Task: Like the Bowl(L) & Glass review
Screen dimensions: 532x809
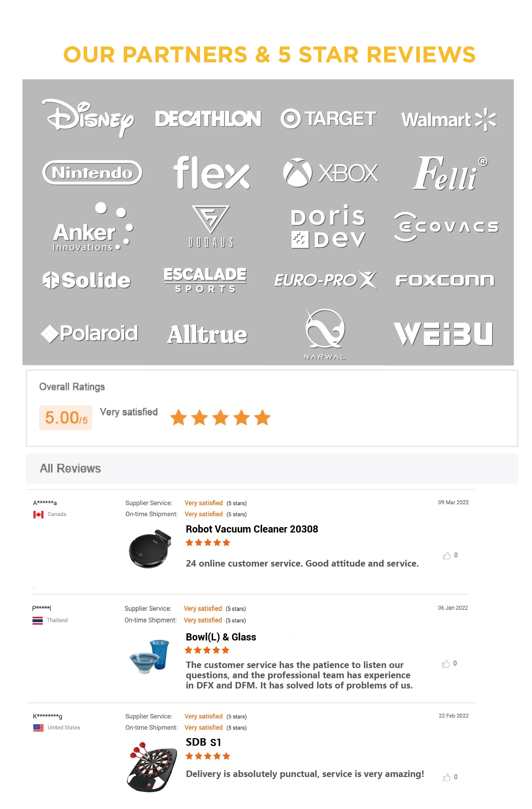Action: tap(446, 664)
